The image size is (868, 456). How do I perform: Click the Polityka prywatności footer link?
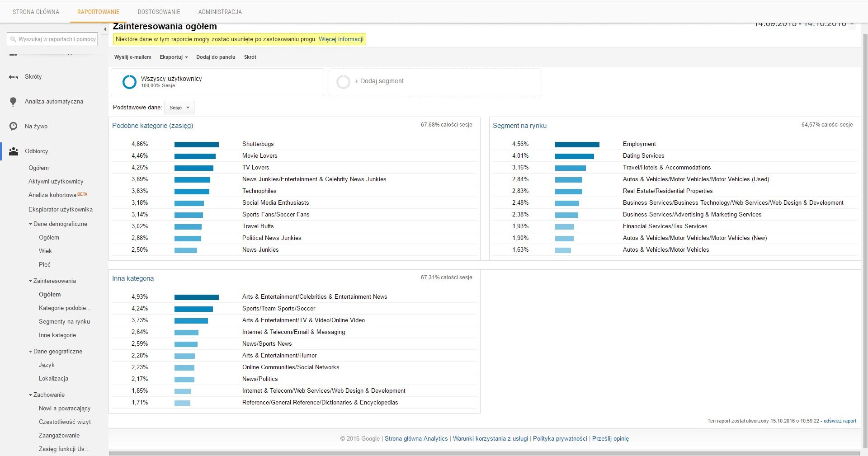[560, 438]
